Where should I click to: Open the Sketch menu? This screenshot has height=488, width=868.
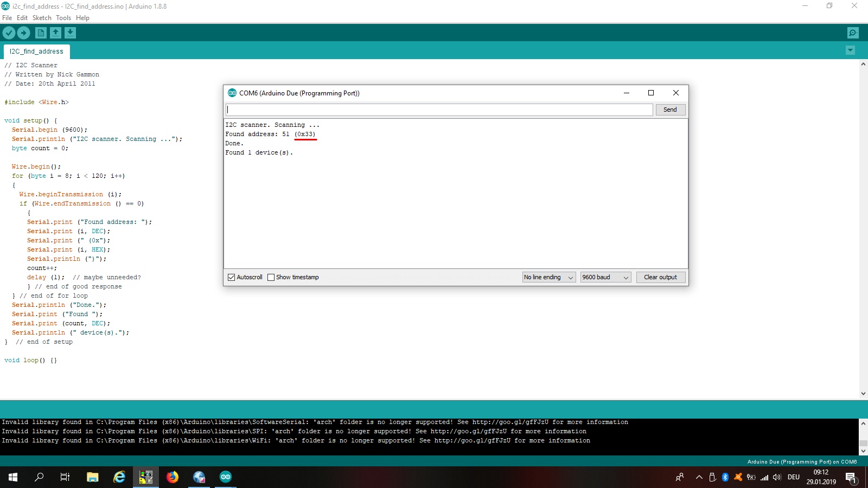[42, 18]
